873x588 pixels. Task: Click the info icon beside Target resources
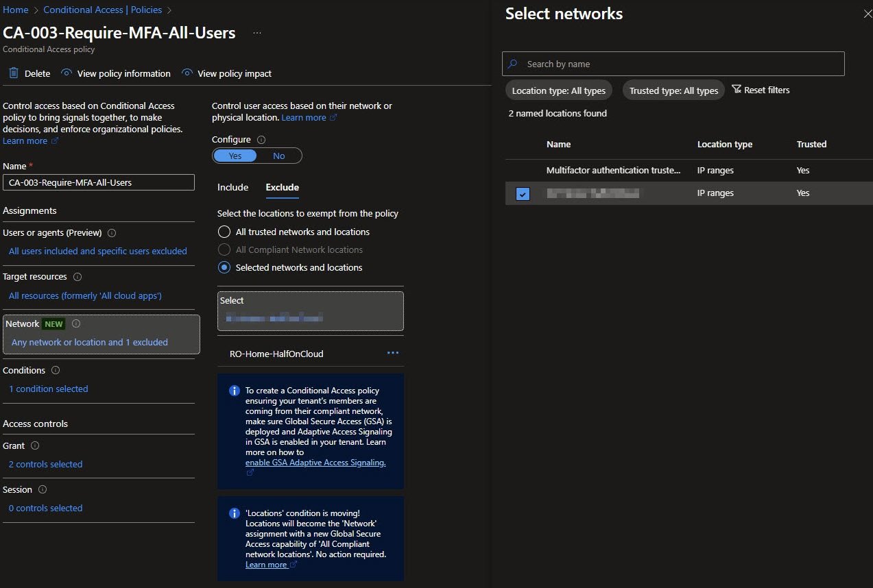pos(77,277)
